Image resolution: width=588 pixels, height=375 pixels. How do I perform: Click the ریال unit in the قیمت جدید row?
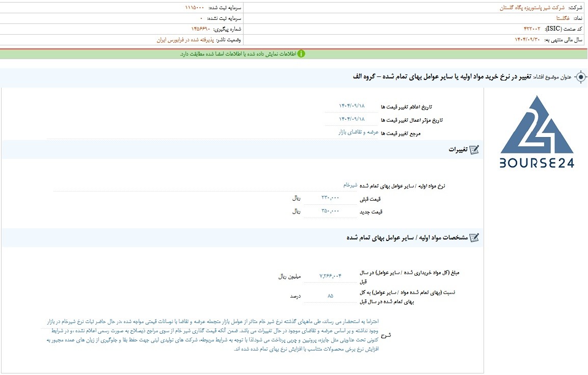(x=296, y=211)
